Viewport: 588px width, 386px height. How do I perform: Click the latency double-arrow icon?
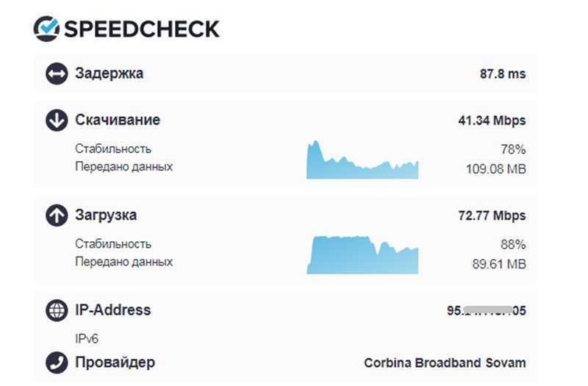(57, 74)
